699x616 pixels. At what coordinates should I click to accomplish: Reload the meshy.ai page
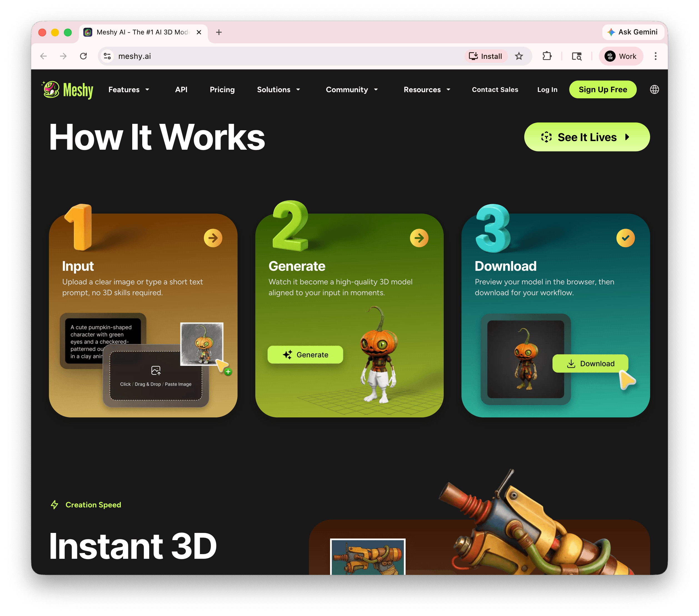coord(83,56)
